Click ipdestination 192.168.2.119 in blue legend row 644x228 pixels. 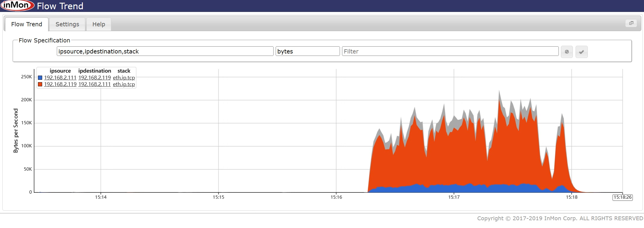(94, 78)
